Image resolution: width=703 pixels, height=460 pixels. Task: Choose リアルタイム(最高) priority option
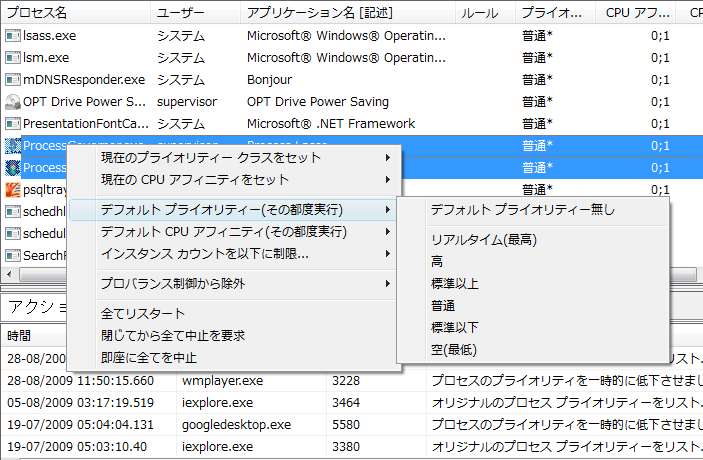[x=484, y=240]
